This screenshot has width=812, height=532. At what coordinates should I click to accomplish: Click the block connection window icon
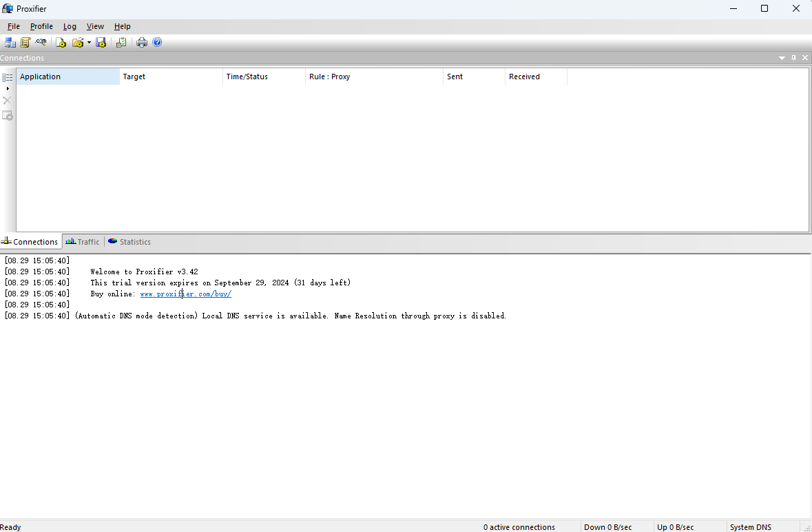(x=8, y=115)
